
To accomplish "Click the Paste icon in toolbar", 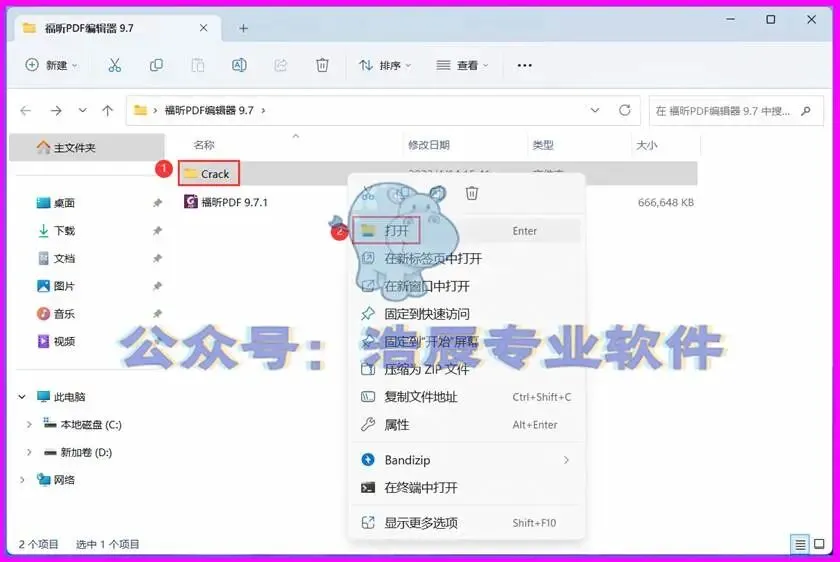I will [x=198, y=65].
